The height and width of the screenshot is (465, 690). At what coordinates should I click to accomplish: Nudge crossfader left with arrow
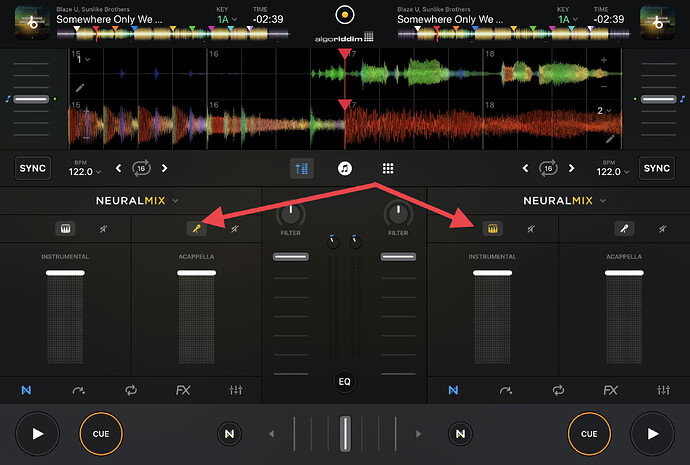tap(272, 434)
